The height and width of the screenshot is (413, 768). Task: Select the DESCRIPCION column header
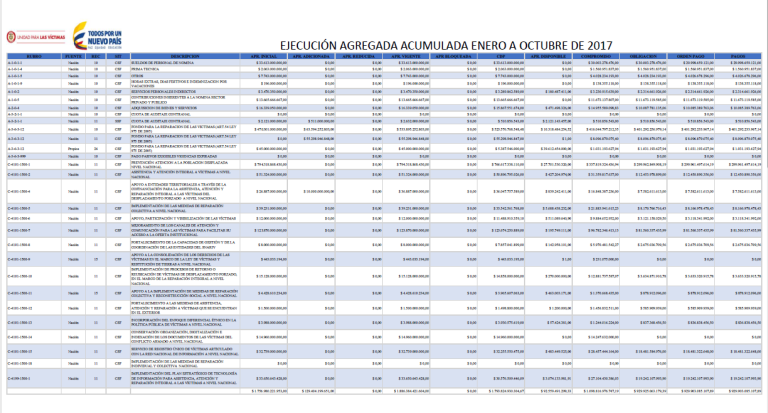[185, 56]
